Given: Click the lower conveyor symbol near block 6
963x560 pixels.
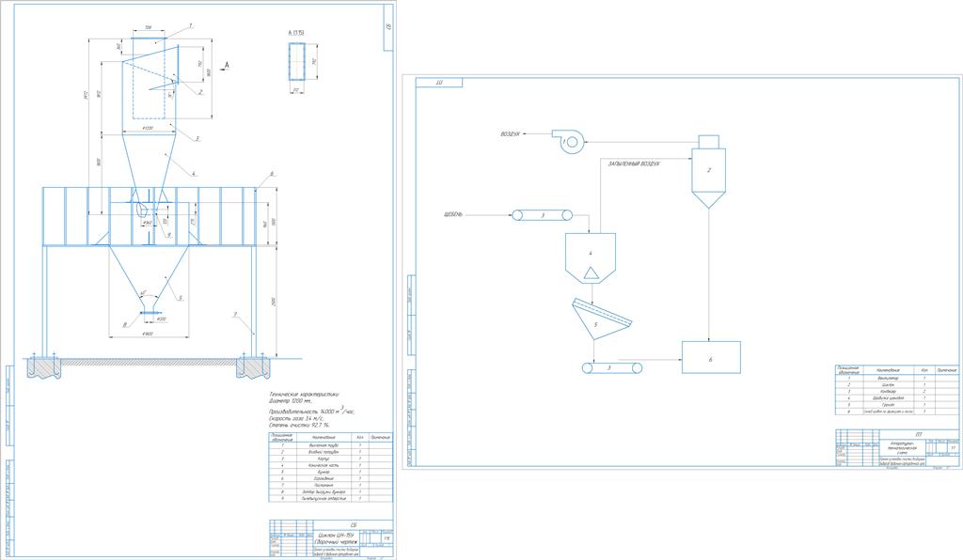Looking at the screenshot, I should 614,367.
